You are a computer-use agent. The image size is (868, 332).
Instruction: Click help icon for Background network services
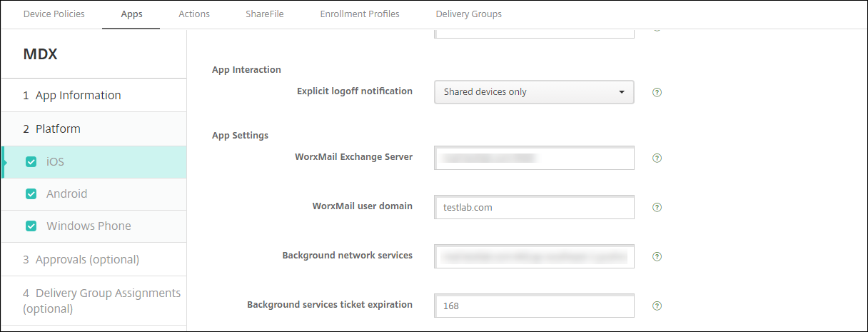(x=657, y=256)
